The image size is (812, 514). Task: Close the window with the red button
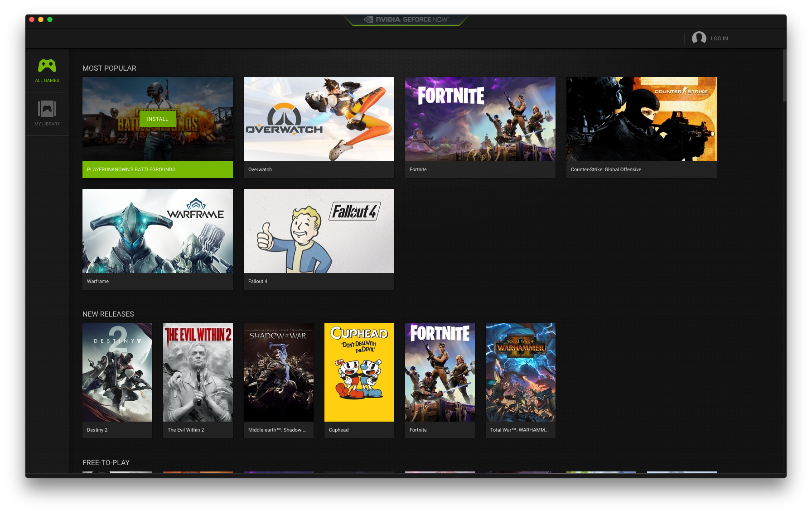click(x=32, y=19)
